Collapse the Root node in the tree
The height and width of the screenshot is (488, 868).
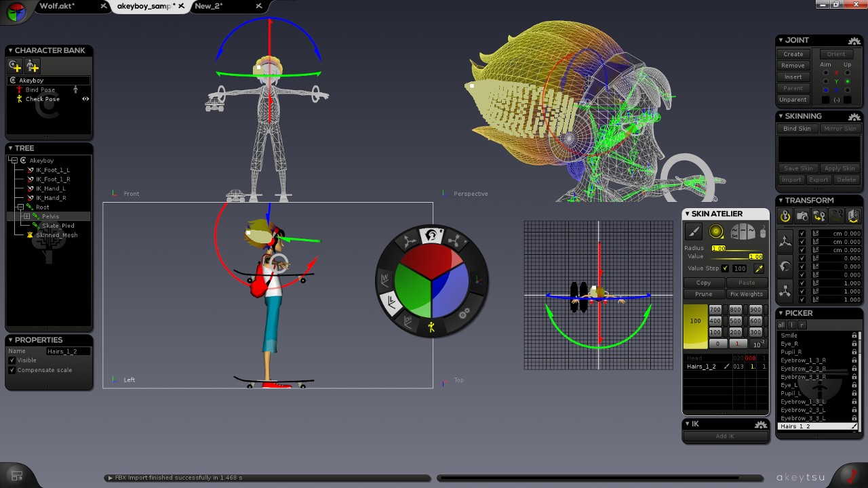point(20,207)
